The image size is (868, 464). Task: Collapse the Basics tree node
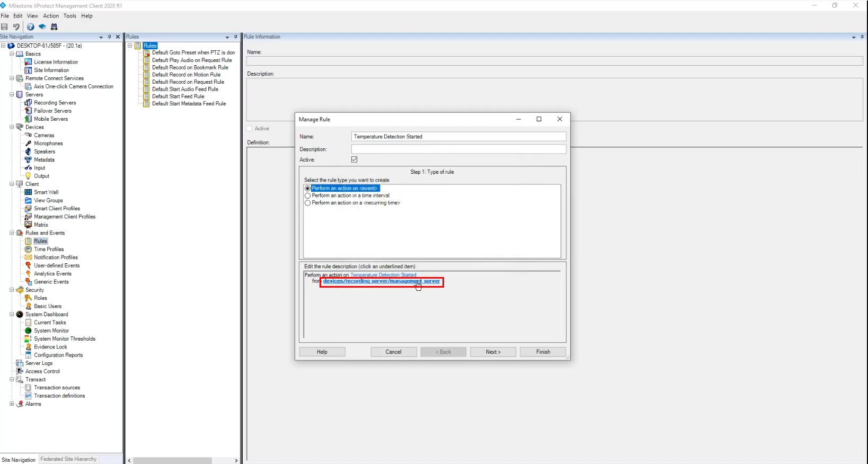pos(12,54)
